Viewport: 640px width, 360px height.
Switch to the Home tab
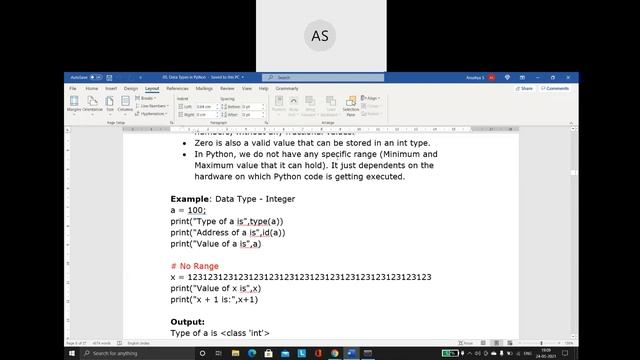[x=91, y=89]
